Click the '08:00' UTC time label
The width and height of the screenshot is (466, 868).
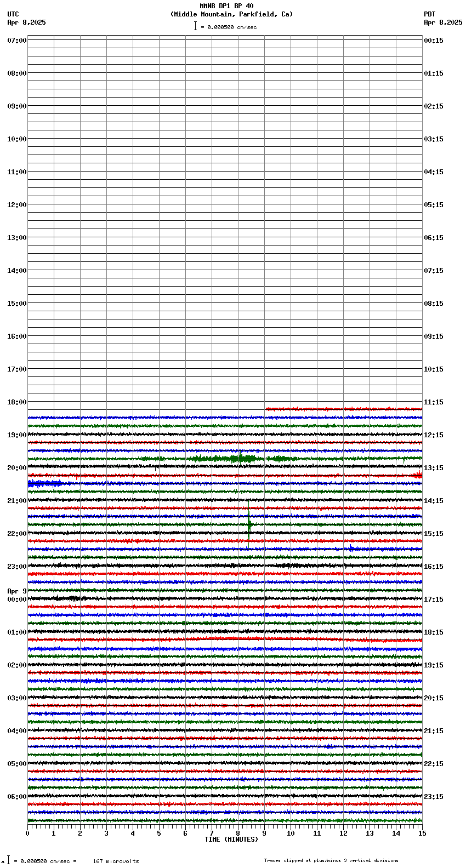(17, 73)
